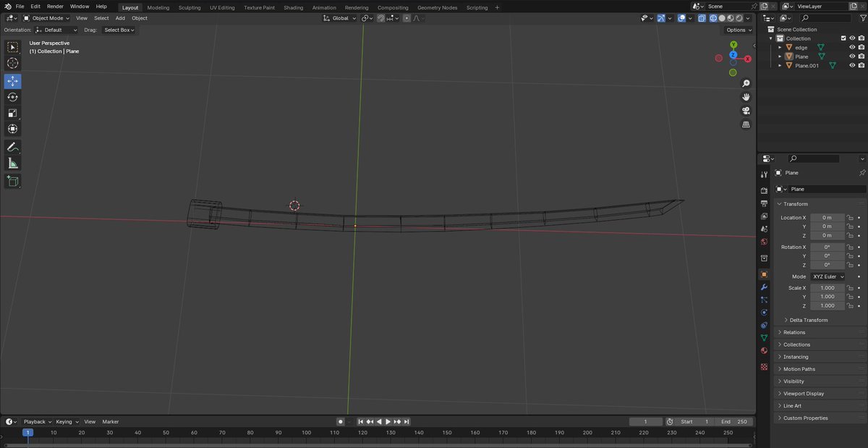
Task: Open the File menu
Action: (x=20, y=7)
